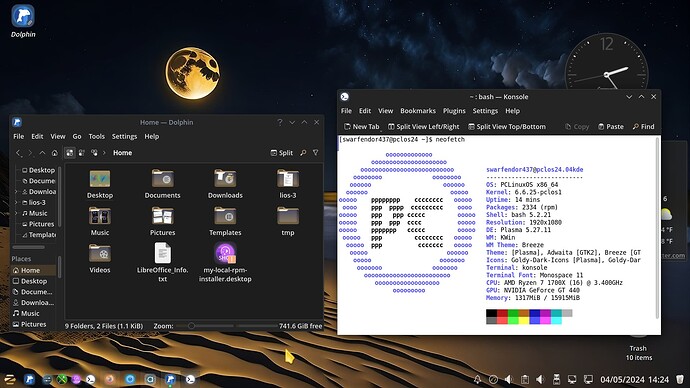Expand the lios-3 folder tree node
Screen dimensions: 690x388
(17, 202)
